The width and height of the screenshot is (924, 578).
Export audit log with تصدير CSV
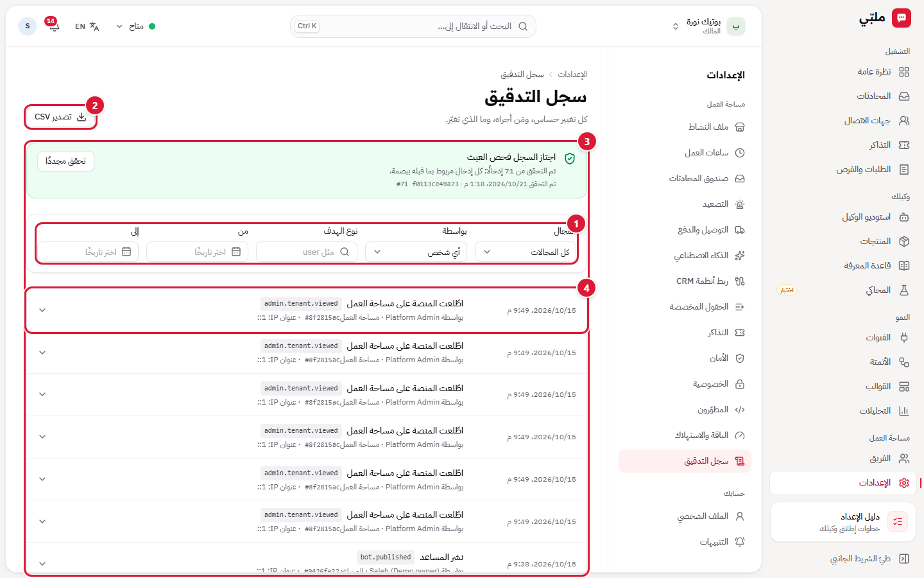[61, 117]
